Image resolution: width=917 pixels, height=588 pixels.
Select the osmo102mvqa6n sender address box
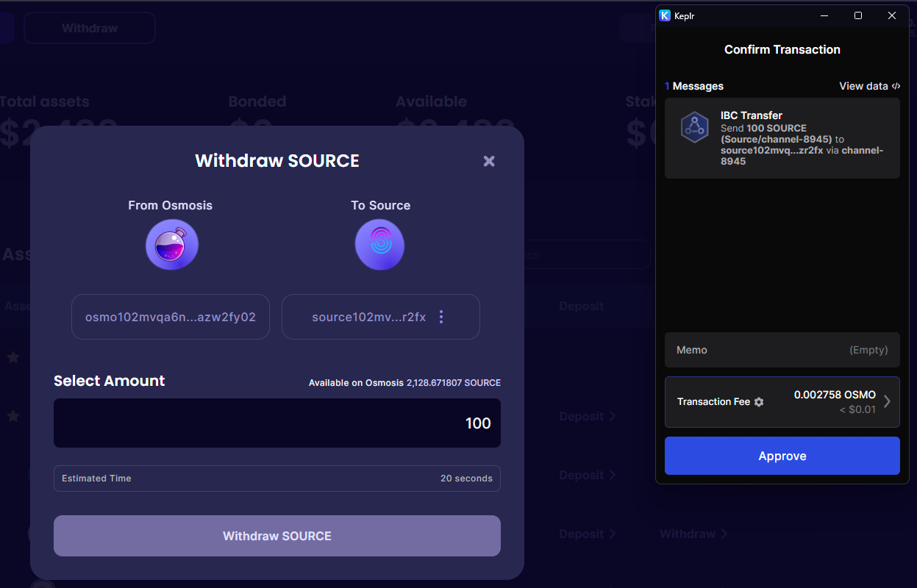coord(171,317)
